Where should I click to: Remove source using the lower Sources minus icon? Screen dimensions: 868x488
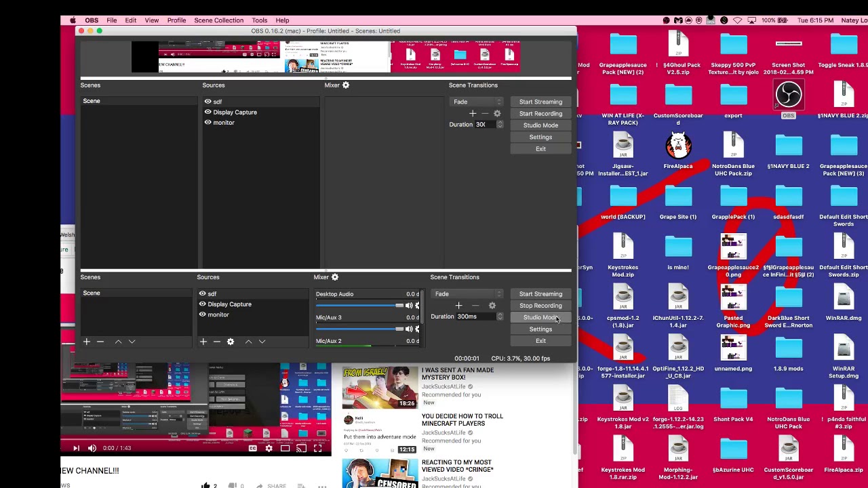(x=217, y=342)
